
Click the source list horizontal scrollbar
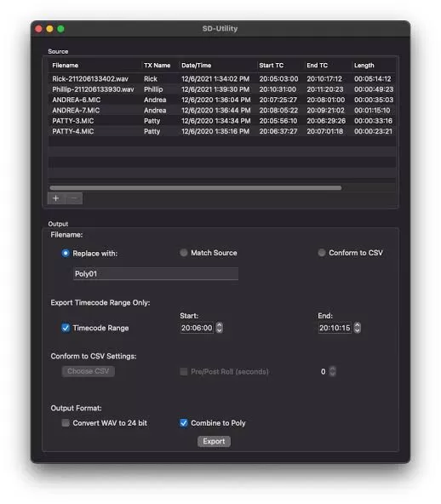click(196, 187)
